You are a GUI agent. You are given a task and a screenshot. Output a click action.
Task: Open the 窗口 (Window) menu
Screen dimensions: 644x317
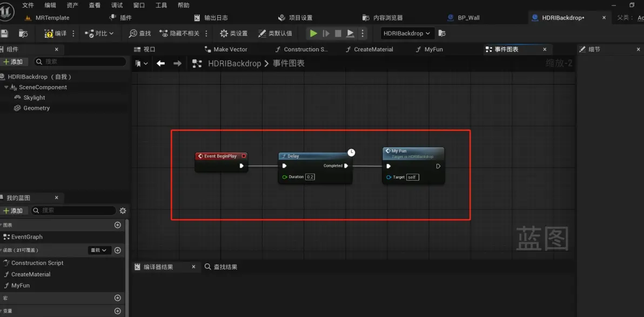tap(139, 5)
